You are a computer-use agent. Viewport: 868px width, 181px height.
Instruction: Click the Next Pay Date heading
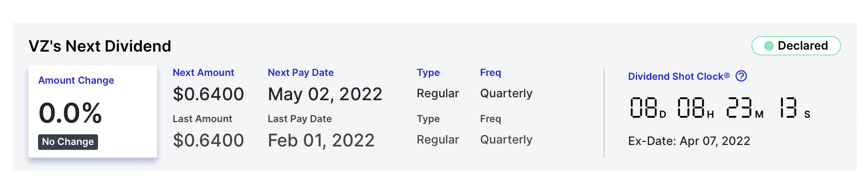(x=300, y=72)
